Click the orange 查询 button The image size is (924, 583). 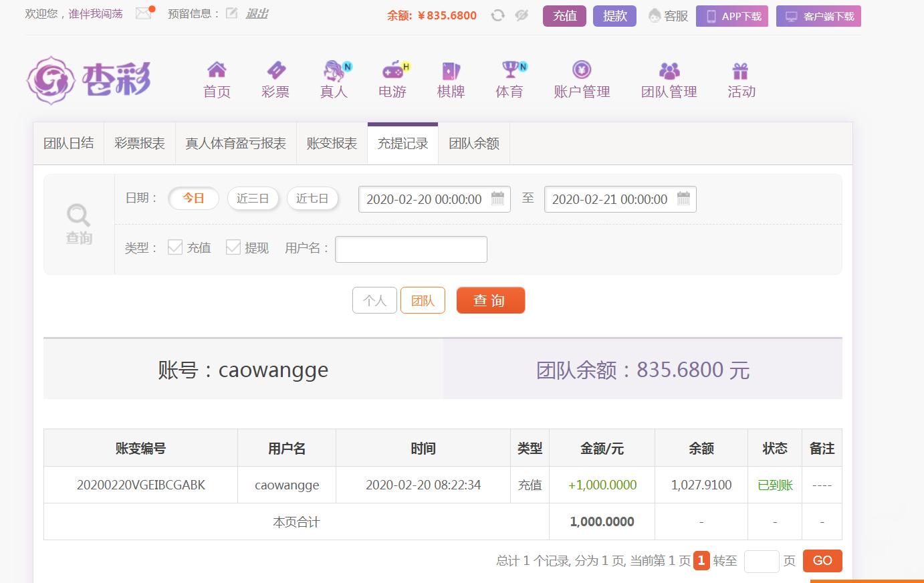pos(491,300)
